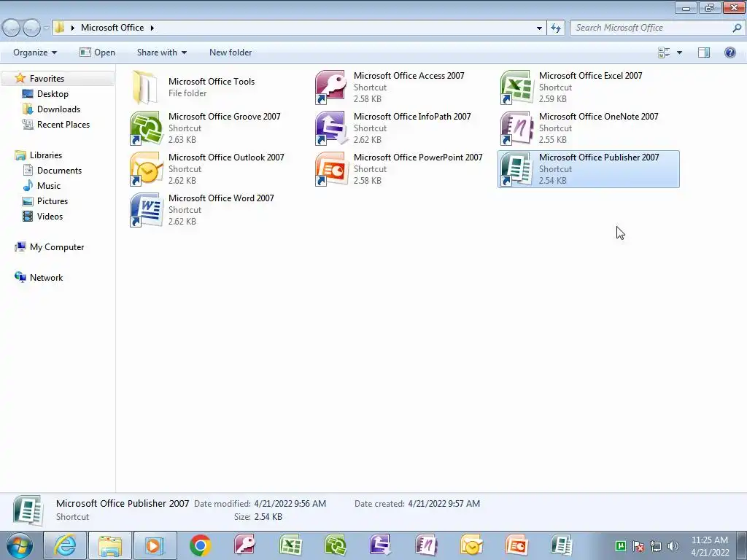Launch Access from the taskbar

[245, 545]
